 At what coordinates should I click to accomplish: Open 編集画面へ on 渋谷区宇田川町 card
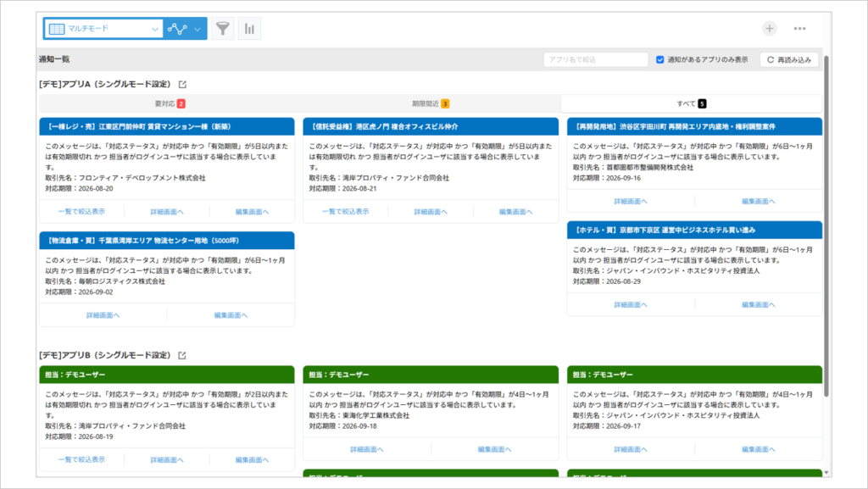coord(759,202)
